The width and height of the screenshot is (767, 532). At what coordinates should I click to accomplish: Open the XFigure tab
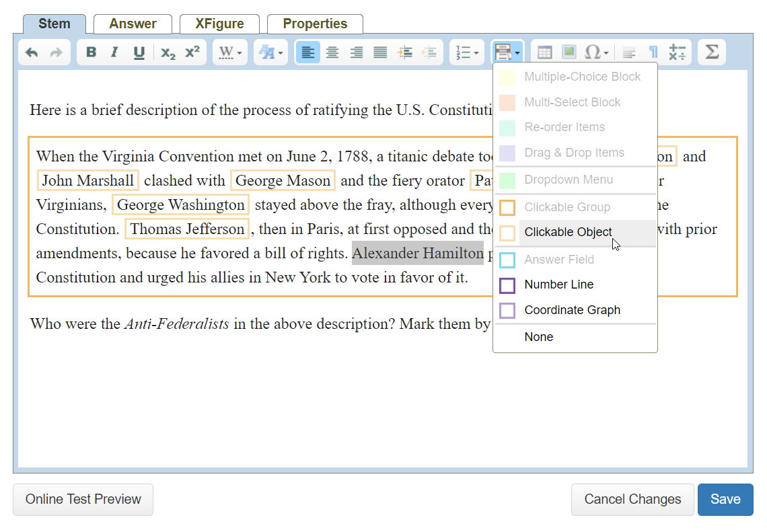pyautogui.click(x=219, y=24)
